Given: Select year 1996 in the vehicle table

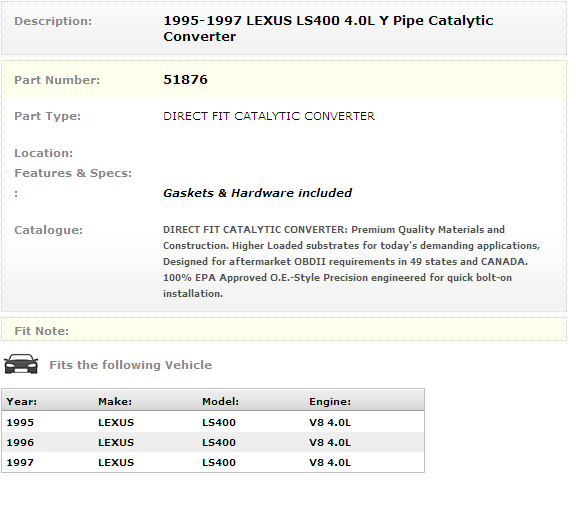Looking at the screenshot, I should coord(20,442).
